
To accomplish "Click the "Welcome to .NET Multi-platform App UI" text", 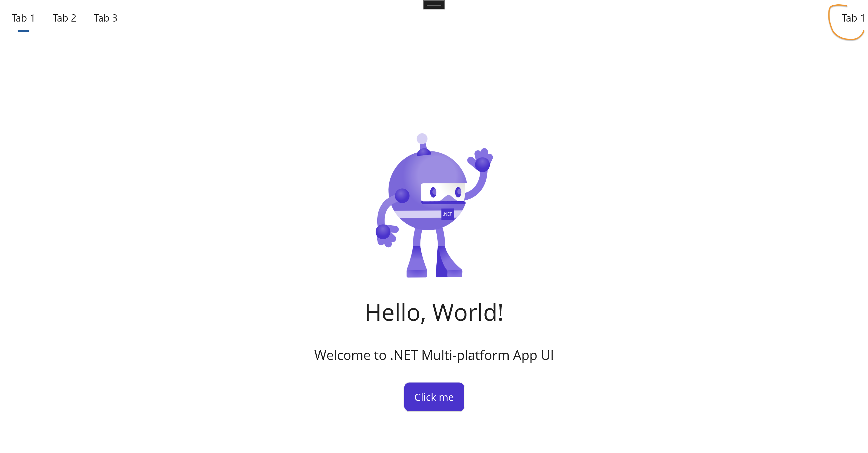I will [434, 355].
